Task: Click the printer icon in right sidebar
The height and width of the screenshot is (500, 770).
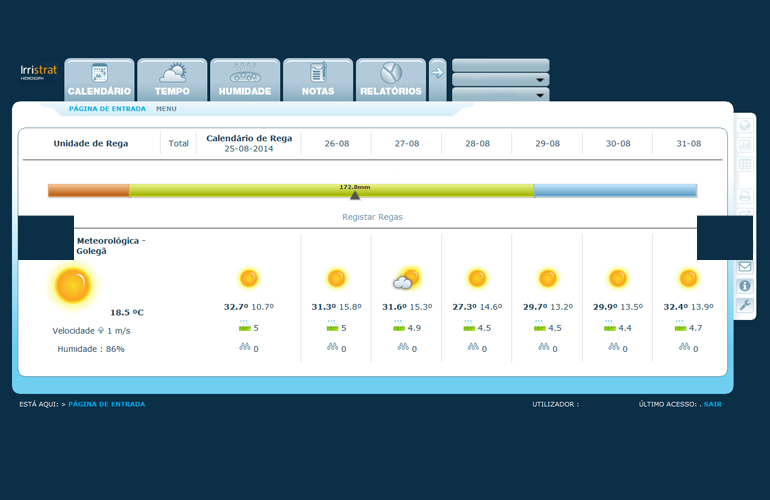Action: 745,195
